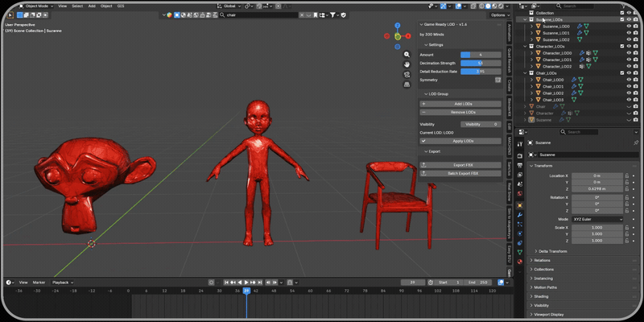Show hidden Suzanne object via eye toggle
The image size is (644, 322).
629,120
